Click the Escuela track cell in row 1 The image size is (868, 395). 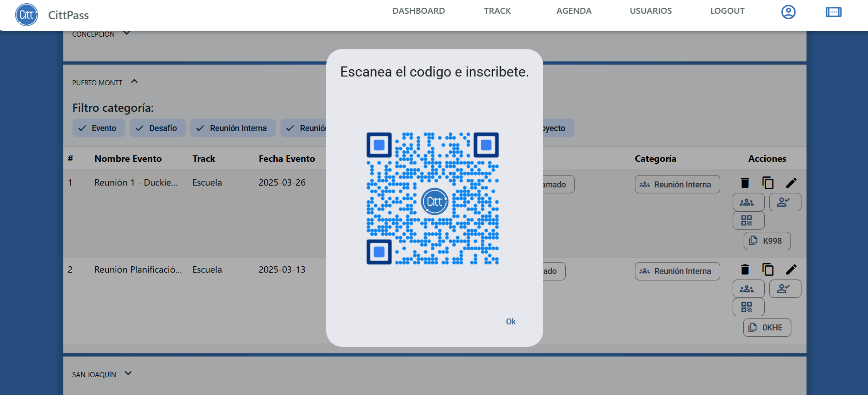point(207,182)
